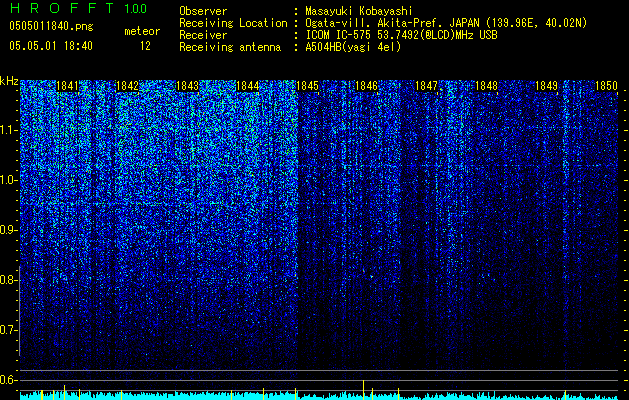This screenshot has width=629, height=400.
Task: Click the Receiver field label
Action: [x=203, y=35]
